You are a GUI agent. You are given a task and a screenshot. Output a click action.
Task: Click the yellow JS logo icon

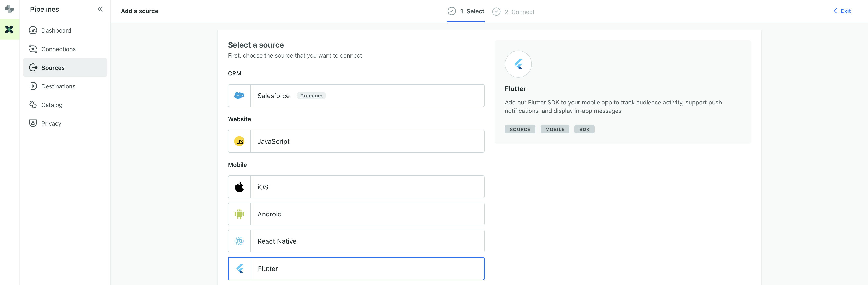point(239,141)
